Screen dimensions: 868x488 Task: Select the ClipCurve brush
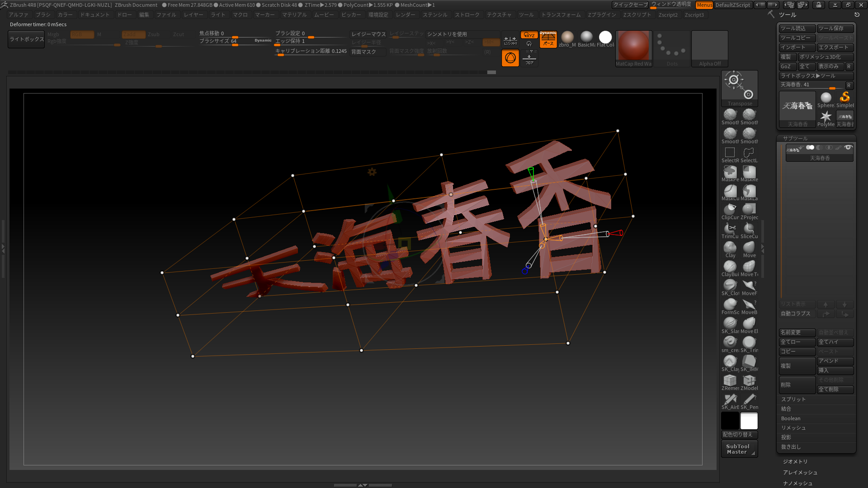730,210
